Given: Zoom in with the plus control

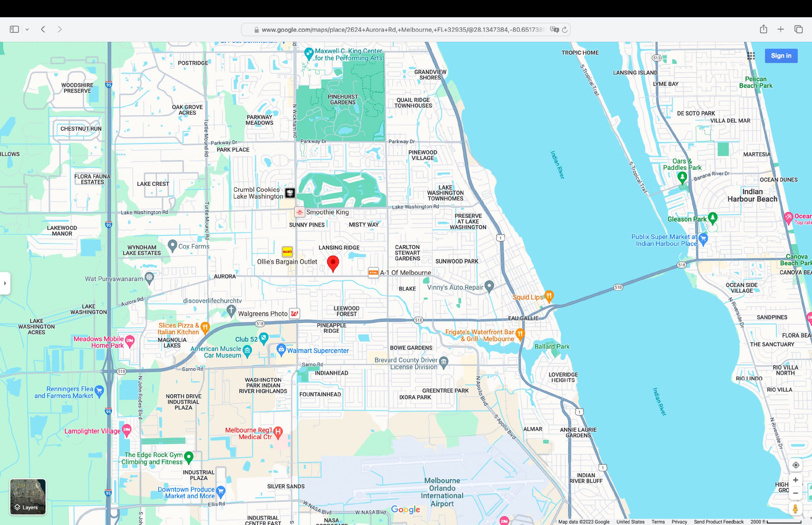Looking at the screenshot, I should [796, 480].
